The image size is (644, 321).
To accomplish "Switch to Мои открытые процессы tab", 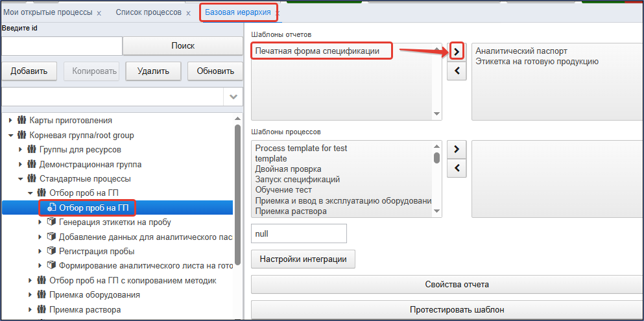I will (47, 12).
